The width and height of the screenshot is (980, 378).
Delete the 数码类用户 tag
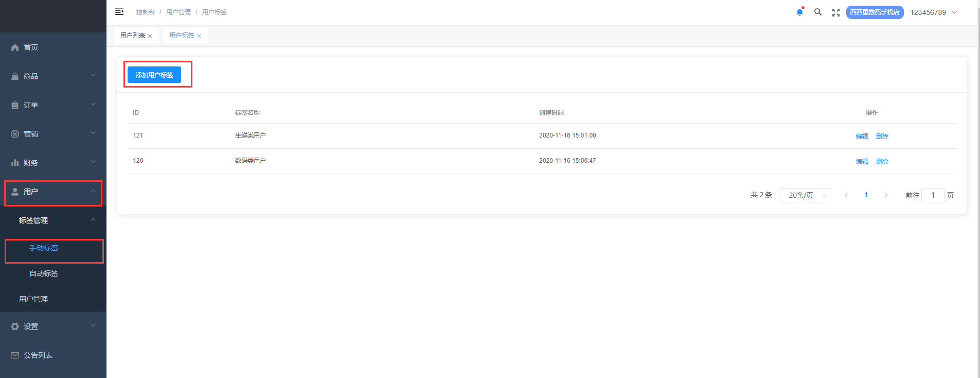882,162
